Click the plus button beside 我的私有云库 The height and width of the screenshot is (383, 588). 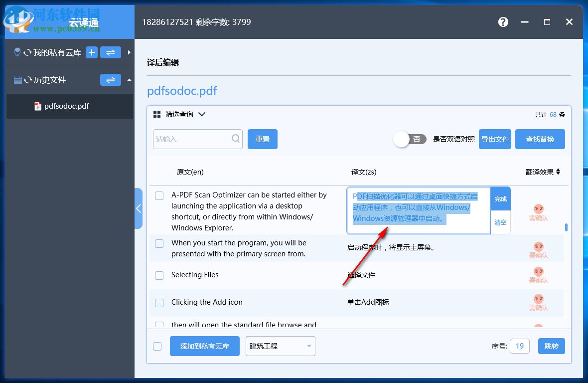(x=92, y=52)
